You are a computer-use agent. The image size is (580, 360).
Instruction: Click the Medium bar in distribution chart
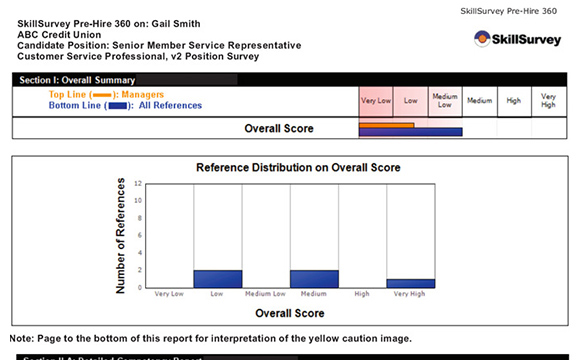coord(314,279)
